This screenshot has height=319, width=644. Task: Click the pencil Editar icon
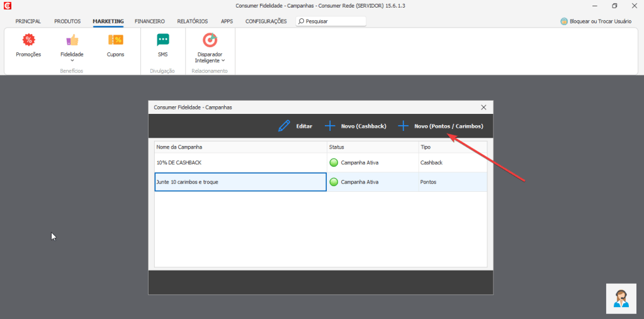coord(284,126)
